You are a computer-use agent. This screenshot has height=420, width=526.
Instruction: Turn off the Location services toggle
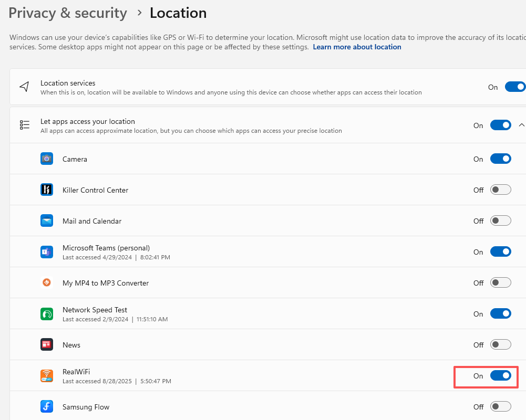tap(514, 87)
